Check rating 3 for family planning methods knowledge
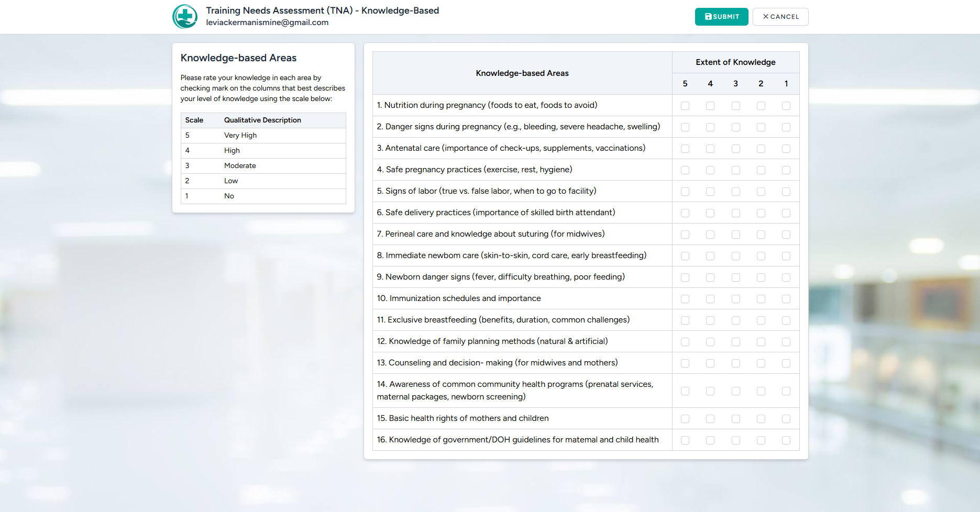This screenshot has width=980, height=512. (x=735, y=341)
